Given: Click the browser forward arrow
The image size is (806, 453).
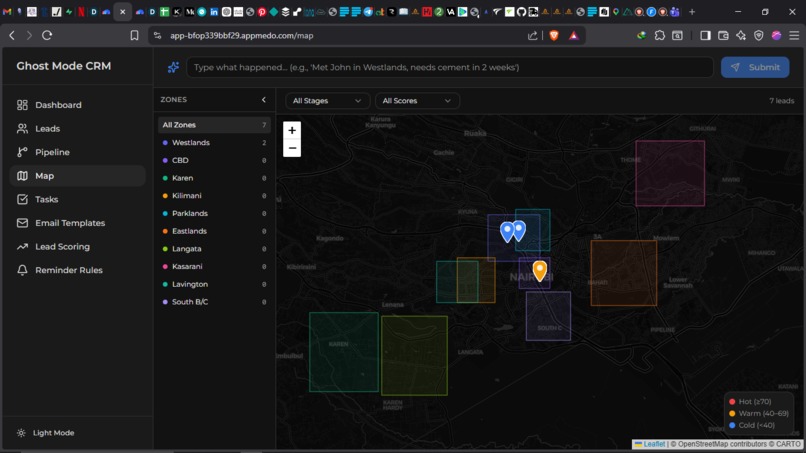Looking at the screenshot, I should click(29, 35).
